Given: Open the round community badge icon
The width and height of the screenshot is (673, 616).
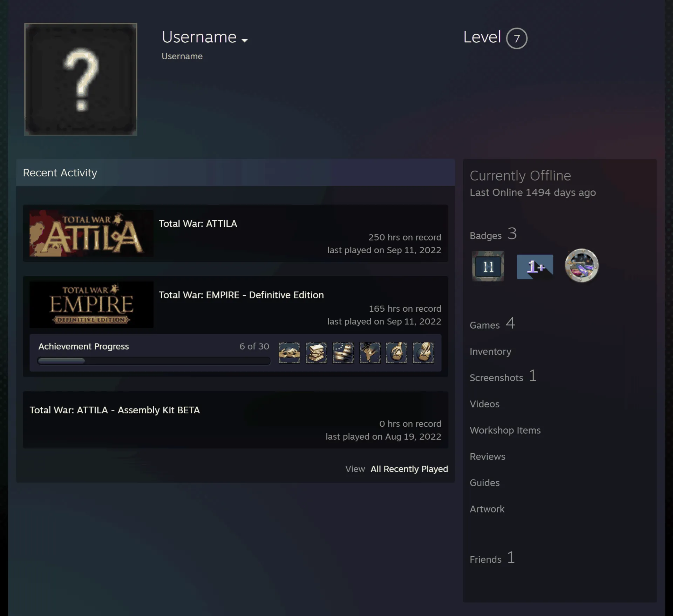Looking at the screenshot, I should [x=582, y=265].
